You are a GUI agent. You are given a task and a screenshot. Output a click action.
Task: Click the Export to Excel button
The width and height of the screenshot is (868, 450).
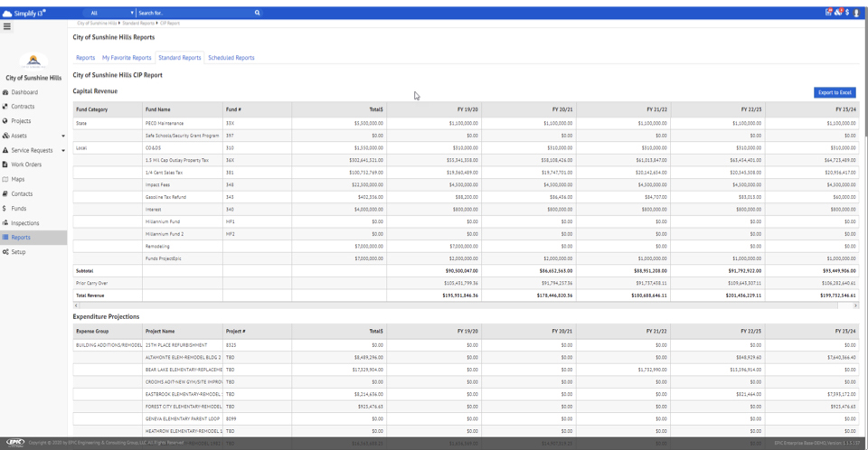834,92
